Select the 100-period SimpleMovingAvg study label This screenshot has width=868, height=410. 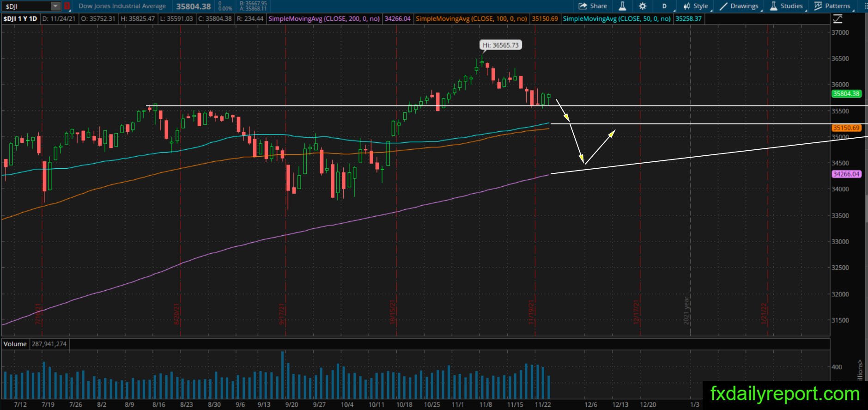tap(471, 19)
